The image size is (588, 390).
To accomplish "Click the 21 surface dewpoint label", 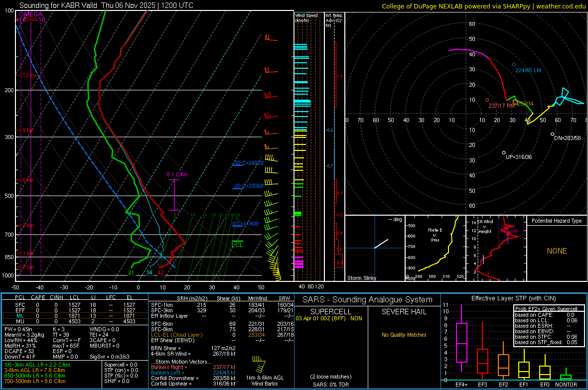I will (131, 272).
